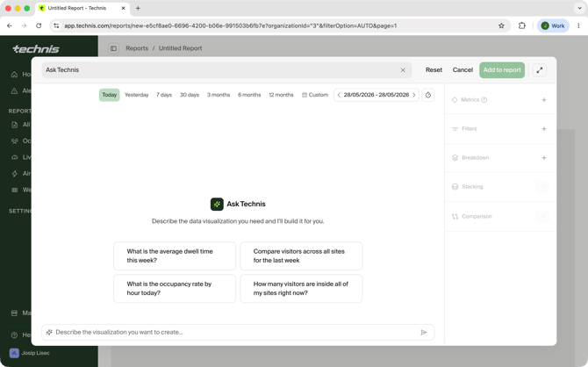Viewport: 588px width, 367px height.
Task: Open the tab search dropdown arrow
Action: tap(579, 8)
